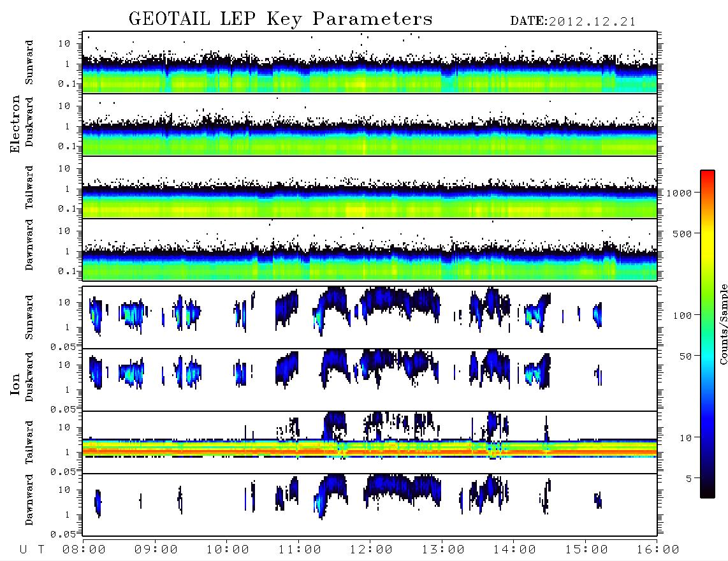Click the 100 colorbar tick value
The width and height of the screenshot is (728, 561).
[x=682, y=316]
